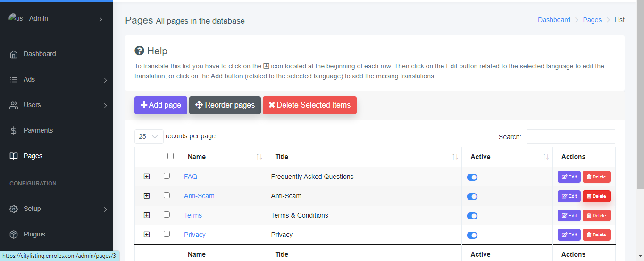Viewport: 644px width, 261px height.
Task: Toggle Active switch for Terms page
Action: click(472, 216)
